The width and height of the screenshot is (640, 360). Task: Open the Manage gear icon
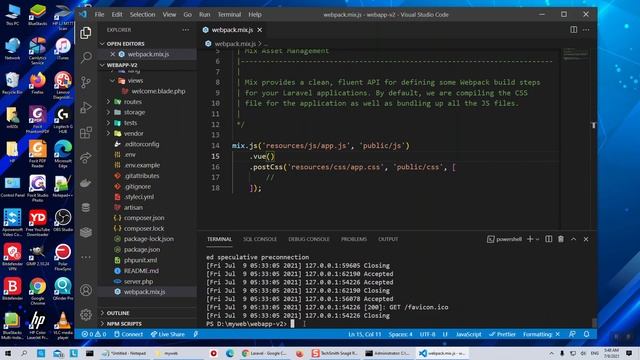(x=86, y=314)
